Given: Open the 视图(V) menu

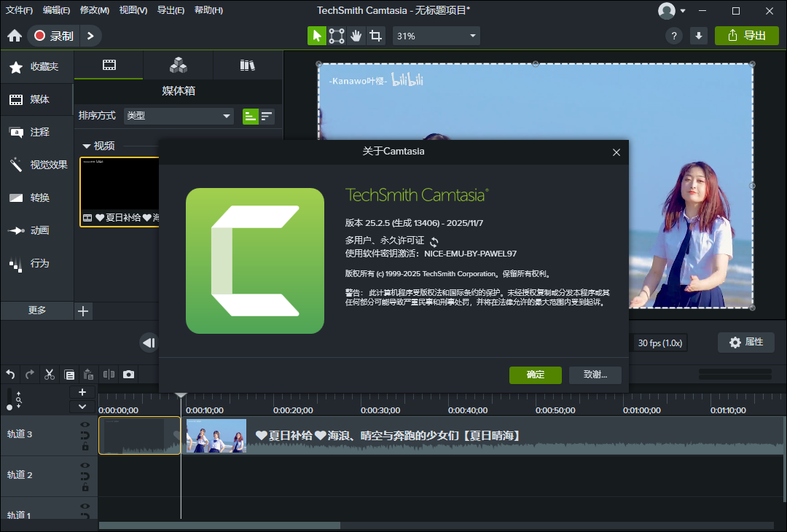Looking at the screenshot, I should [x=133, y=10].
